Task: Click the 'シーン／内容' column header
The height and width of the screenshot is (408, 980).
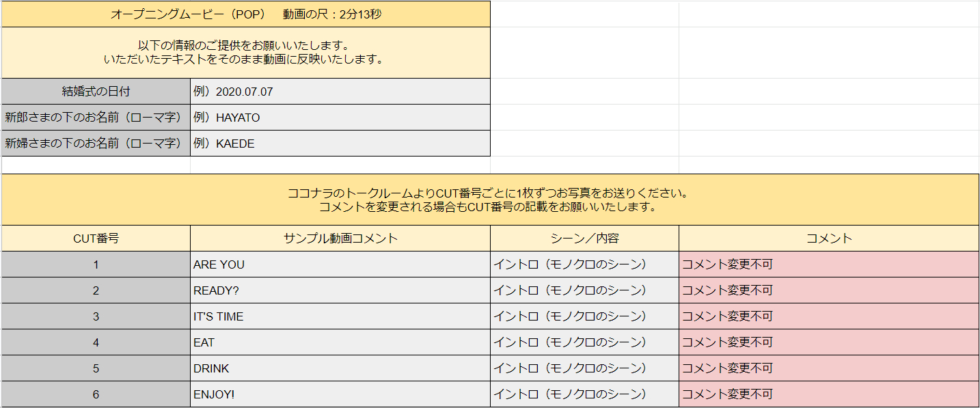Action: (584, 239)
